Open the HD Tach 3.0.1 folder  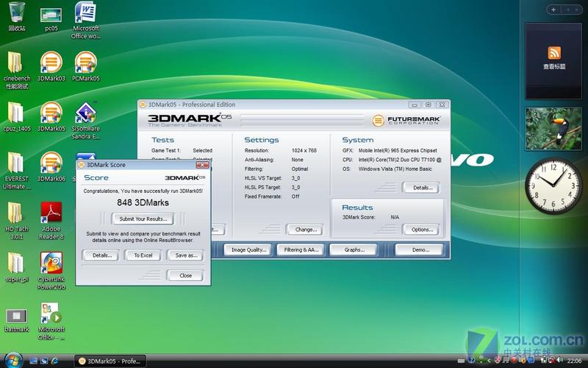[16, 222]
